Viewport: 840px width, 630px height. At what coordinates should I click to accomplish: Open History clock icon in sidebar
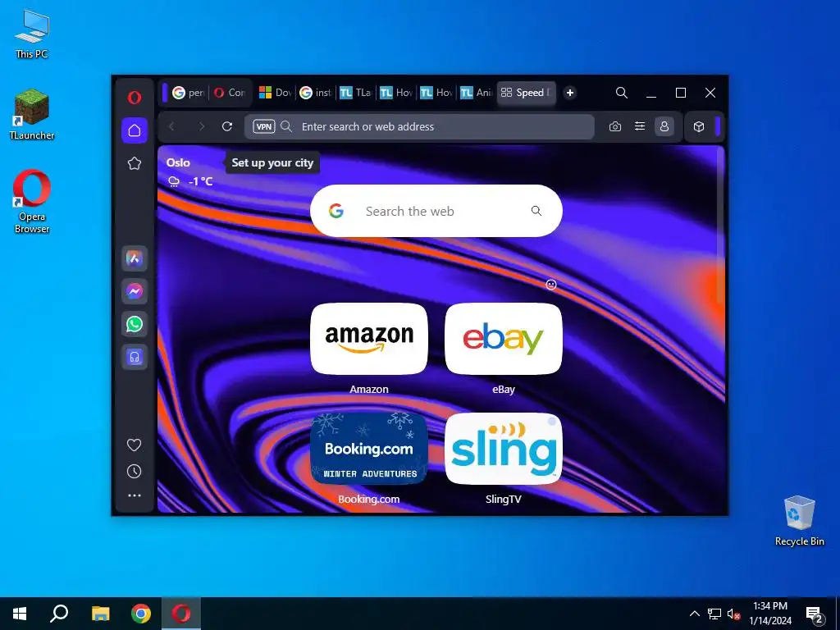[135, 472]
